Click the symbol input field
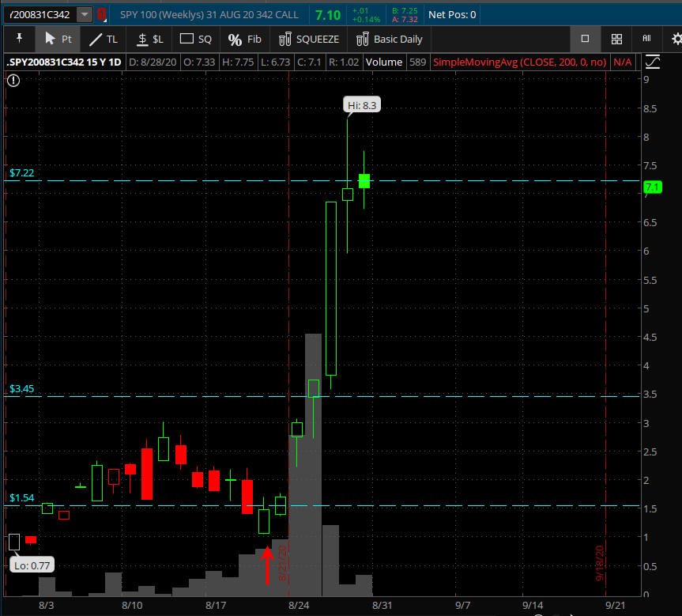 click(39, 14)
